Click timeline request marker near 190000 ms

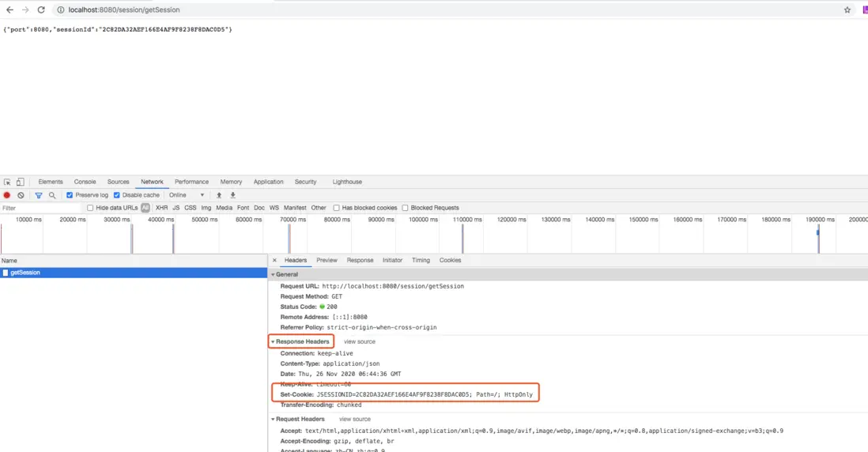(817, 239)
